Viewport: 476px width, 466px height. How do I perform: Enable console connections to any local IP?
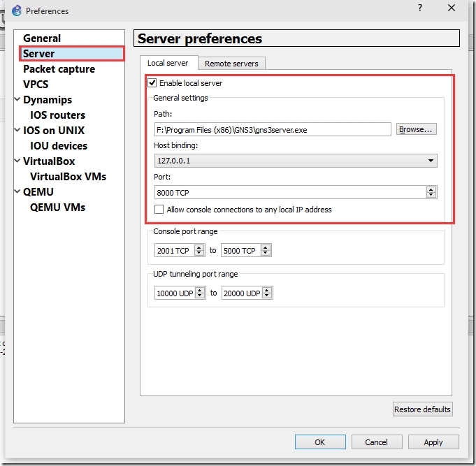tap(159, 210)
